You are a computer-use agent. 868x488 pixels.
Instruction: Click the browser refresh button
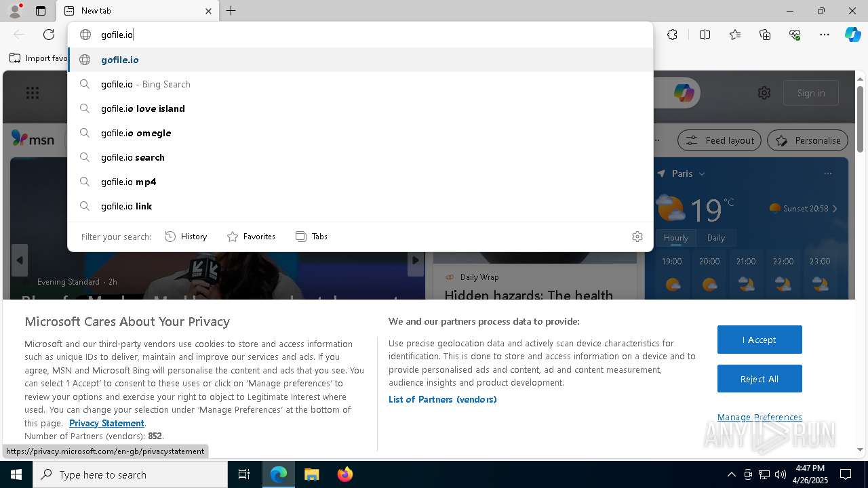(x=49, y=35)
